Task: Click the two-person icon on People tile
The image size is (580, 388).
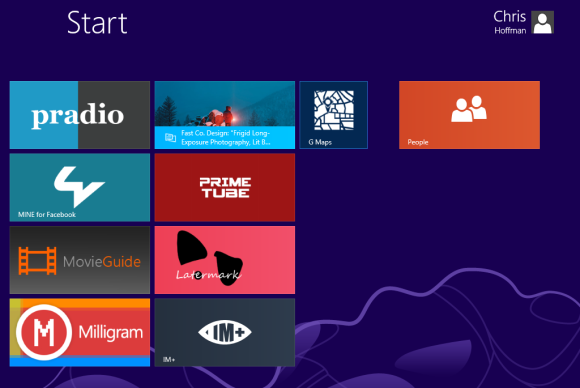Action: (469, 109)
